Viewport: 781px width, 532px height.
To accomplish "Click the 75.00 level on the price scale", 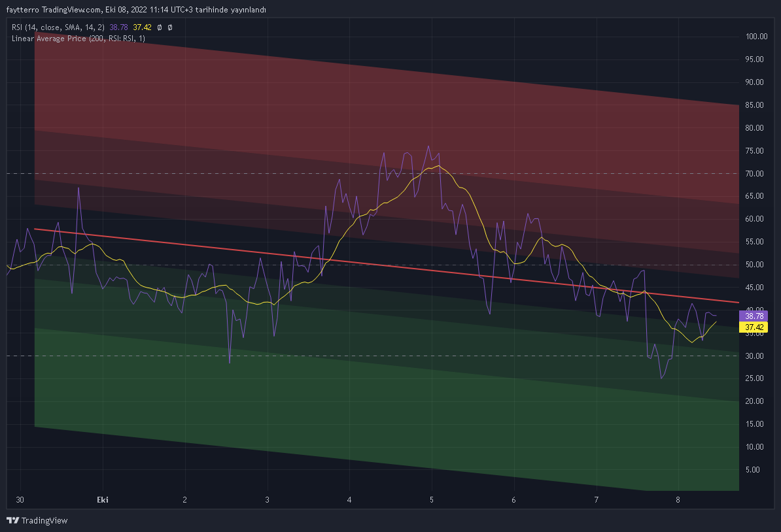I will (754, 151).
